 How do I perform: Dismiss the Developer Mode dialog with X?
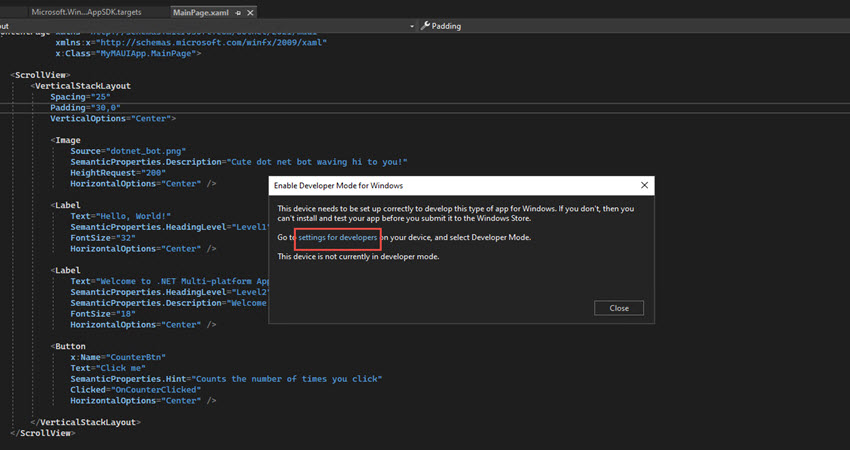coord(645,186)
